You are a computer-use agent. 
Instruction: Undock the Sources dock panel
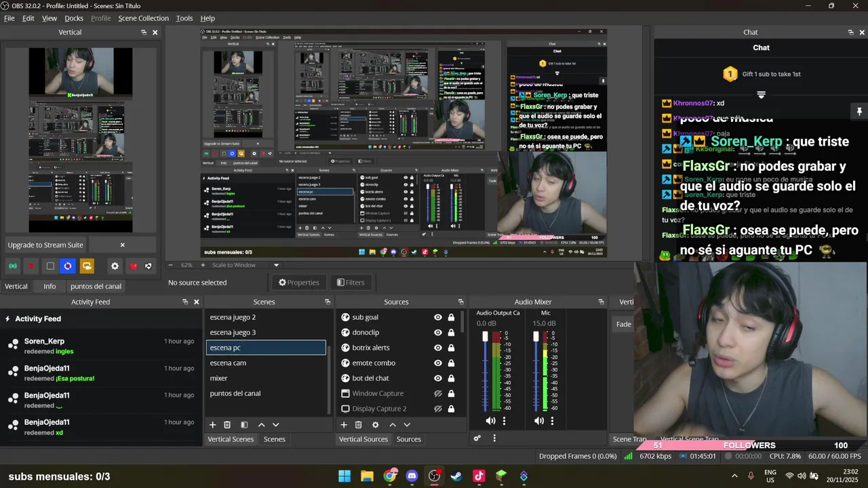[x=460, y=302]
